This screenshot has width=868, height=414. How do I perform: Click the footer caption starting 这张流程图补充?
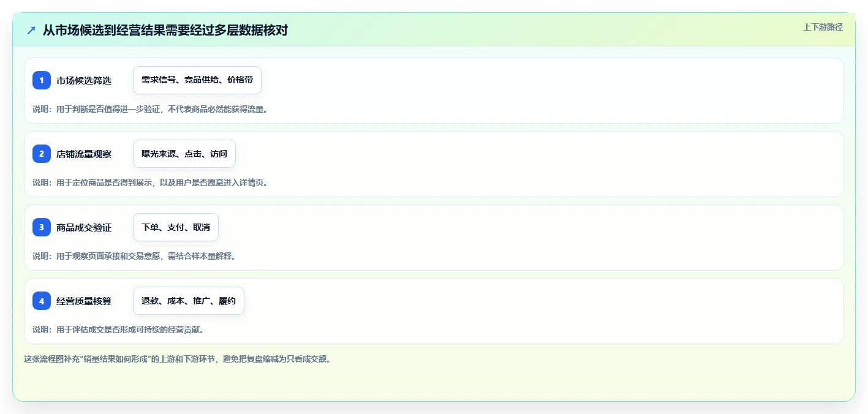[x=178, y=359]
